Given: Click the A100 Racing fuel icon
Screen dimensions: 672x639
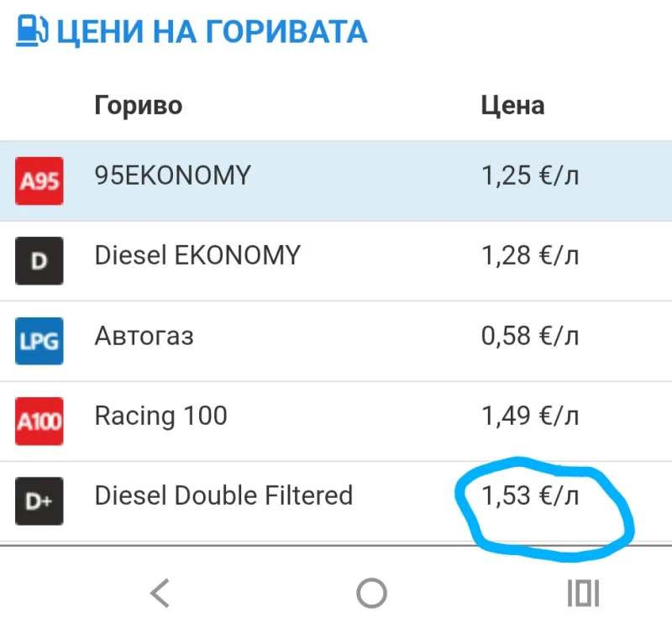Looking at the screenshot, I should click(x=39, y=421).
